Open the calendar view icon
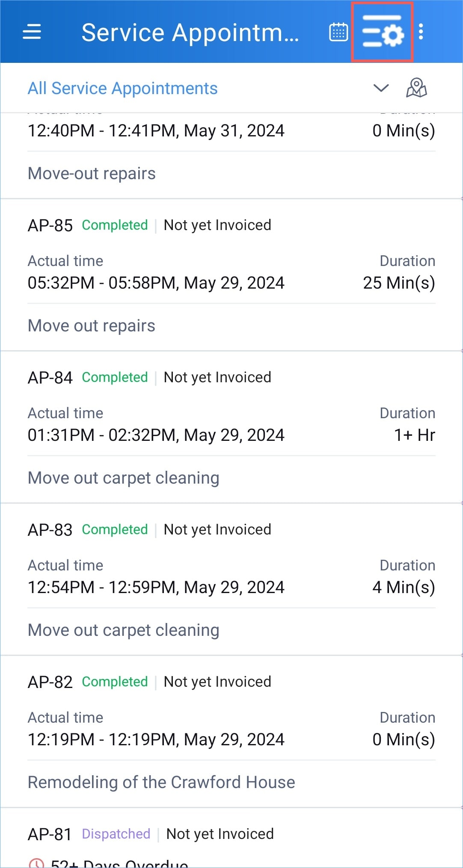 click(x=338, y=32)
